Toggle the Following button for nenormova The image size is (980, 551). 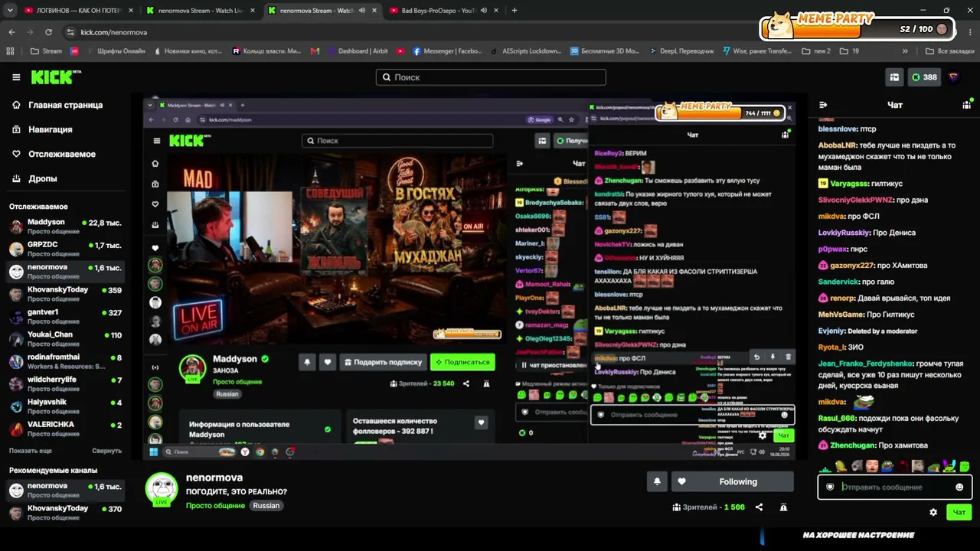[732, 481]
